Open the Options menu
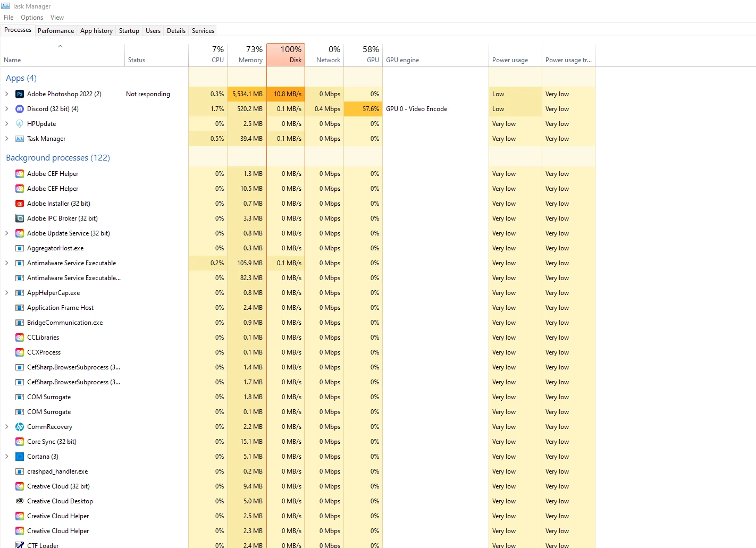 (x=32, y=18)
